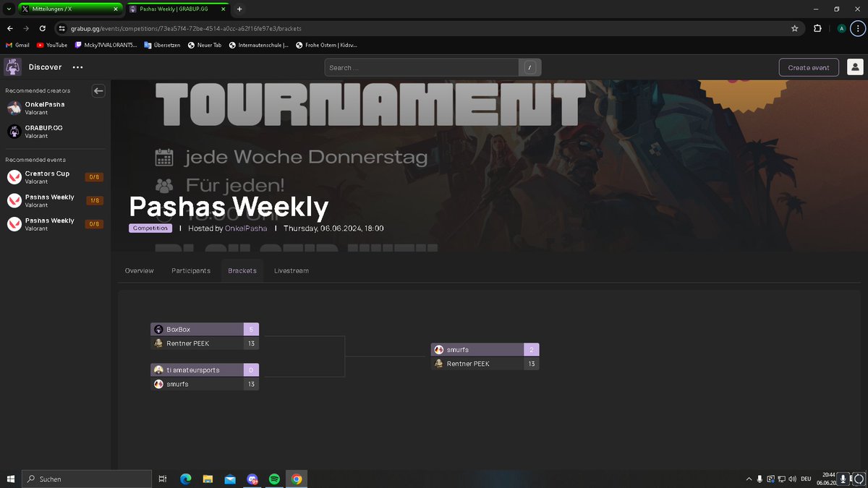Viewport: 868px width, 488px height.
Task: Click the OnkelPasha avatar in sidebar
Action: pyautogui.click(x=14, y=108)
